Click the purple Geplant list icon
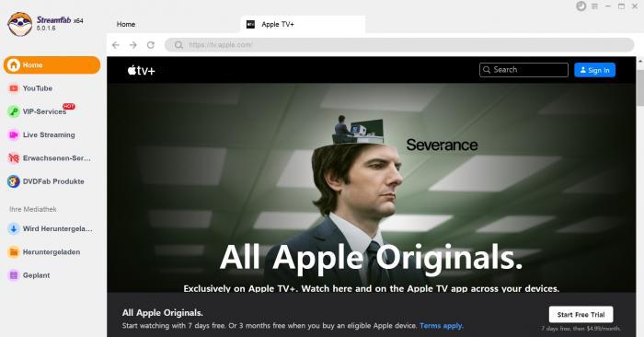The height and width of the screenshot is (337, 644). (x=14, y=275)
